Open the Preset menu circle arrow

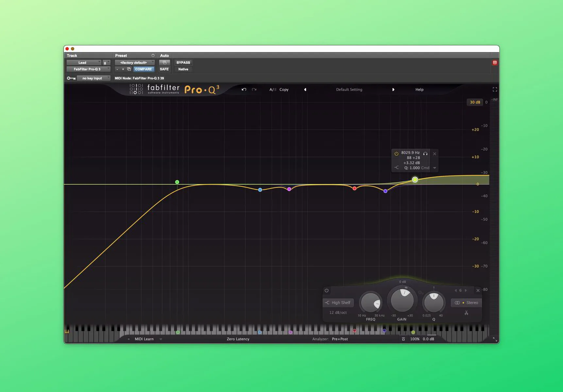[153, 56]
